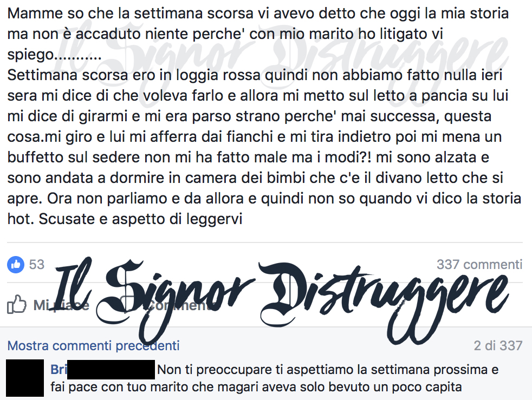Image resolution: width=532 pixels, height=400 pixels.
Task: Like the post via Mi piace label
Action: pos(61,305)
